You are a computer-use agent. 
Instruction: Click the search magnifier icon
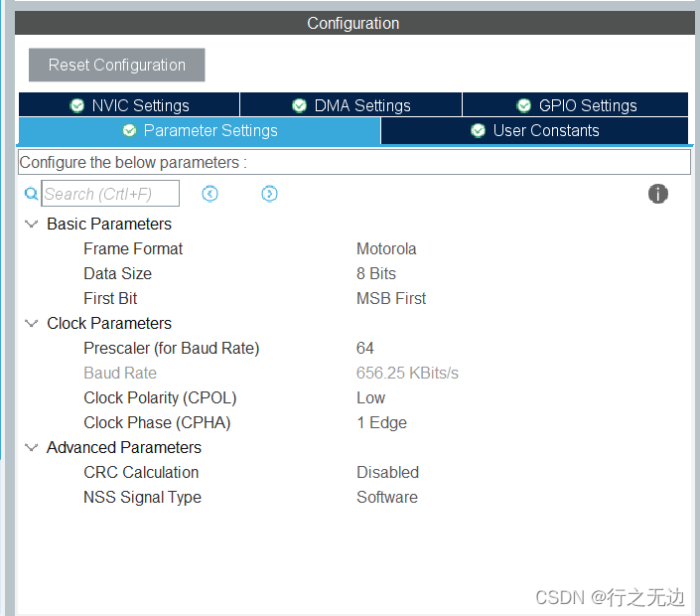coord(31,194)
